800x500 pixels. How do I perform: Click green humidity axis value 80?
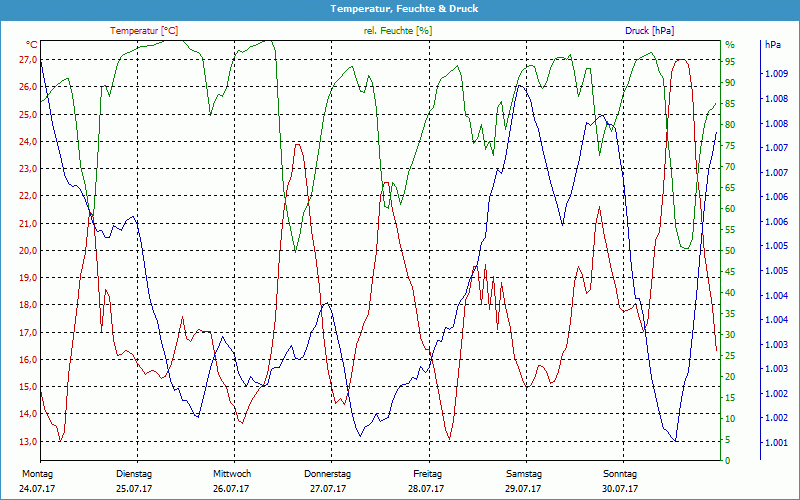[x=730, y=124]
